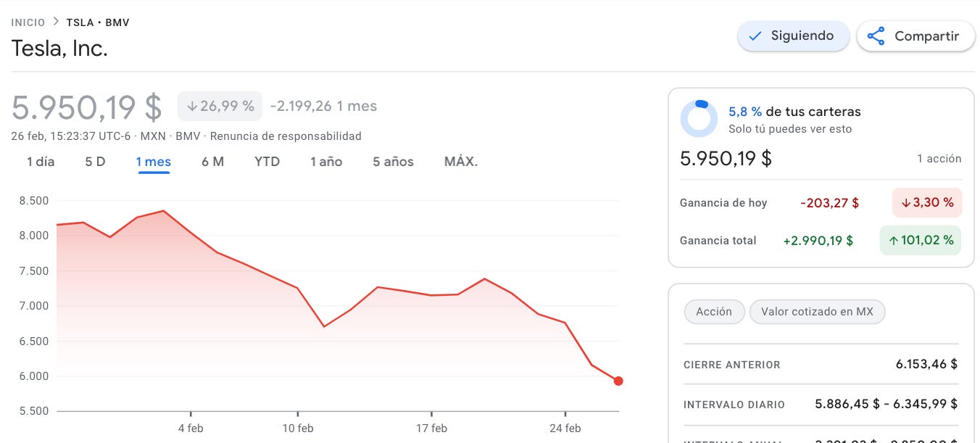
Task: Select the YTD range tab
Action: [x=267, y=162]
